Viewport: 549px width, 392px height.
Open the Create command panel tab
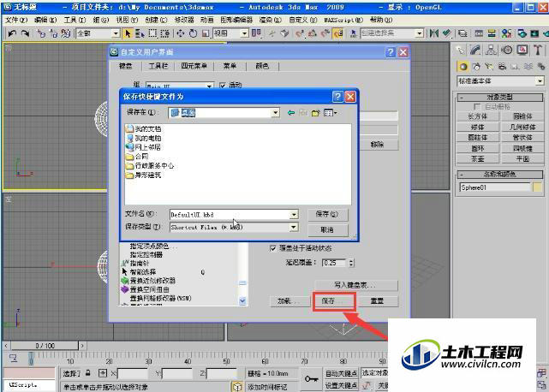click(461, 50)
